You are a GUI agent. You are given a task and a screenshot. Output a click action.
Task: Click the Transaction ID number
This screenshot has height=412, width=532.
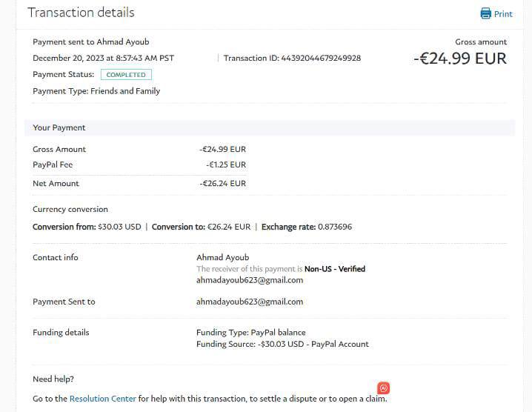[x=313, y=58]
